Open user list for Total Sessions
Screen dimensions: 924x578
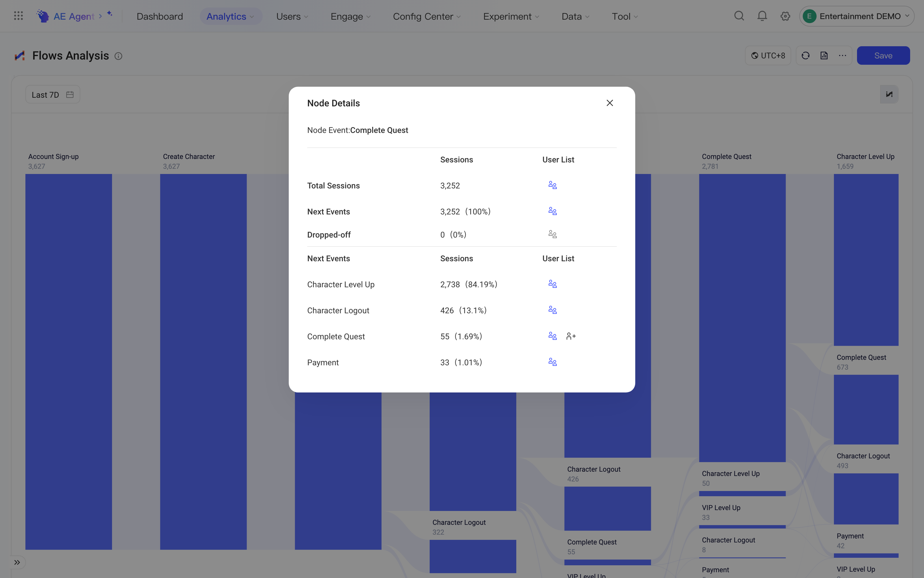552,186
